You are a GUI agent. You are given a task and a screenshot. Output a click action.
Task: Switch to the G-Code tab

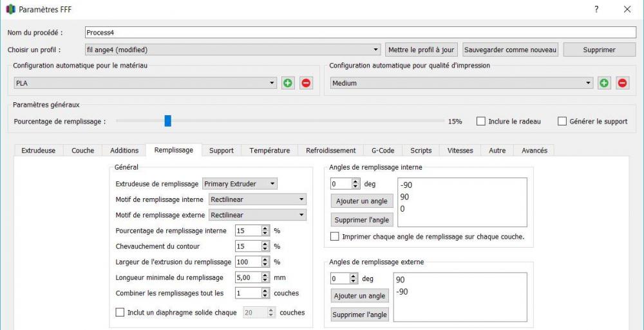383,151
